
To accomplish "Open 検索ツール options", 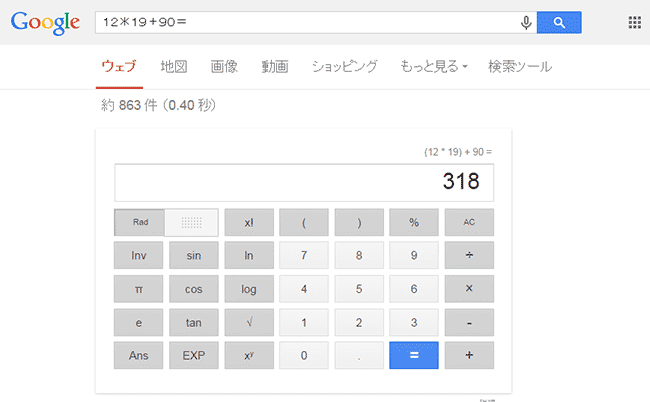I will pyautogui.click(x=520, y=66).
